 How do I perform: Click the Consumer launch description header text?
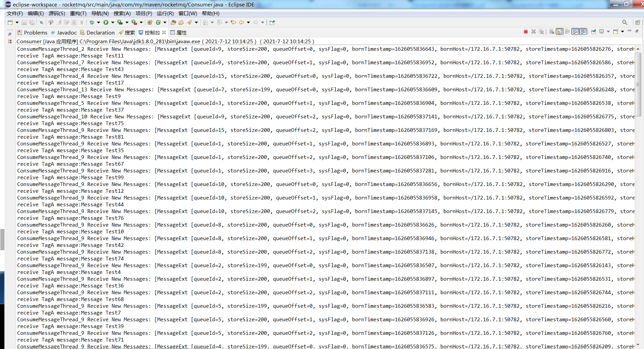165,41
